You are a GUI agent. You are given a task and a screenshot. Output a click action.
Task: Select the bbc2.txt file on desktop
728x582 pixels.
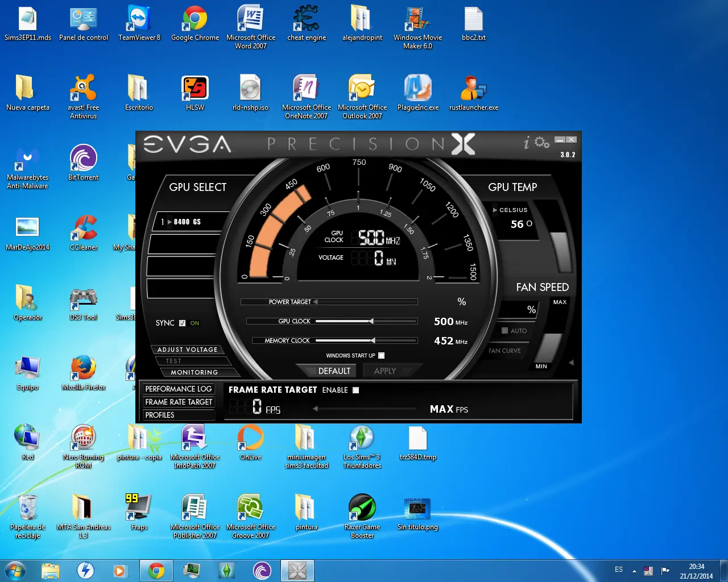[x=474, y=24]
